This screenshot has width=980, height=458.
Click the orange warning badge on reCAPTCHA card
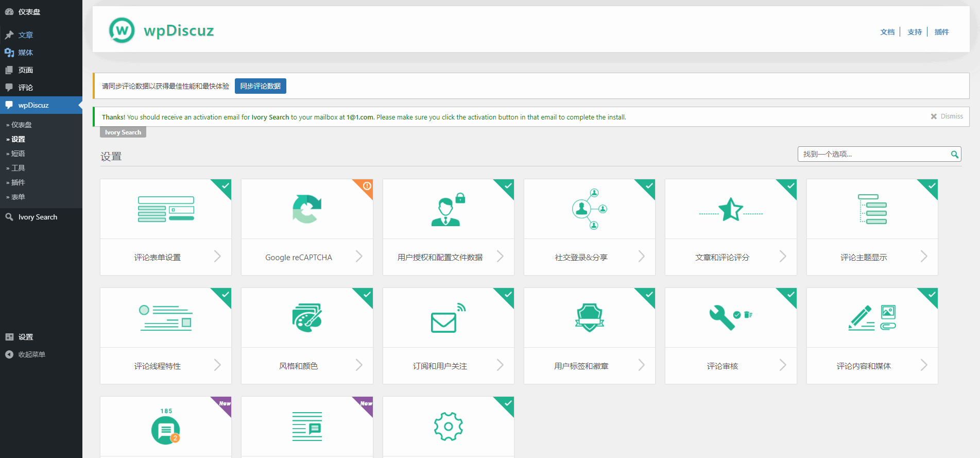tap(367, 185)
